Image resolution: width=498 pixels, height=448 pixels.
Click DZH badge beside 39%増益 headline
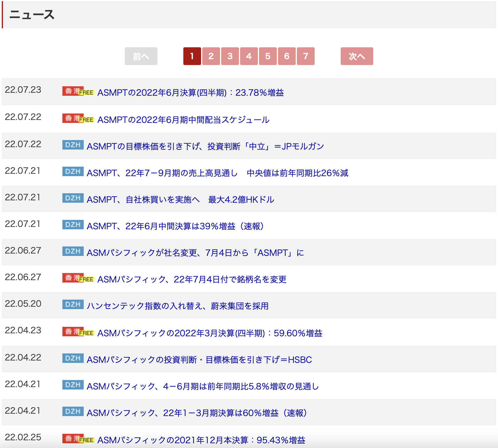tap(73, 225)
